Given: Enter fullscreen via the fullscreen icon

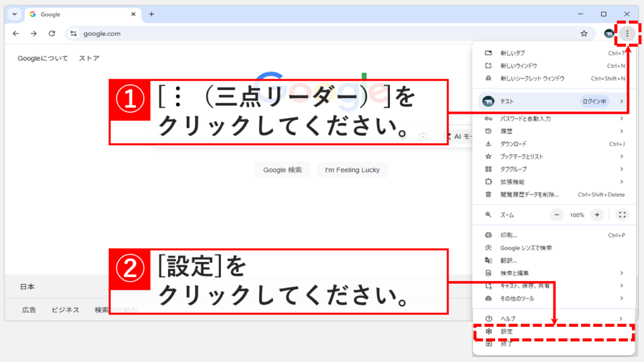Looking at the screenshot, I should (623, 214).
